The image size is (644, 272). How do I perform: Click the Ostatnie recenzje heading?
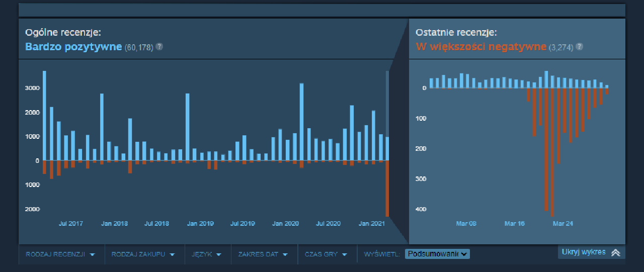tap(456, 33)
